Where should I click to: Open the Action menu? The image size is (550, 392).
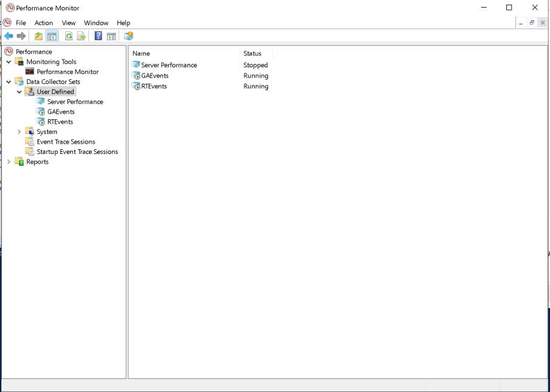[44, 23]
